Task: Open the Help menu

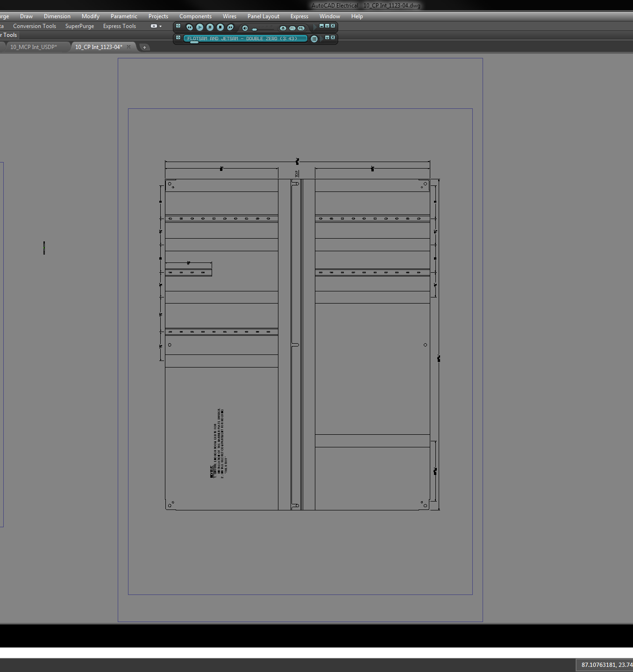Action: click(x=357, y=16)
